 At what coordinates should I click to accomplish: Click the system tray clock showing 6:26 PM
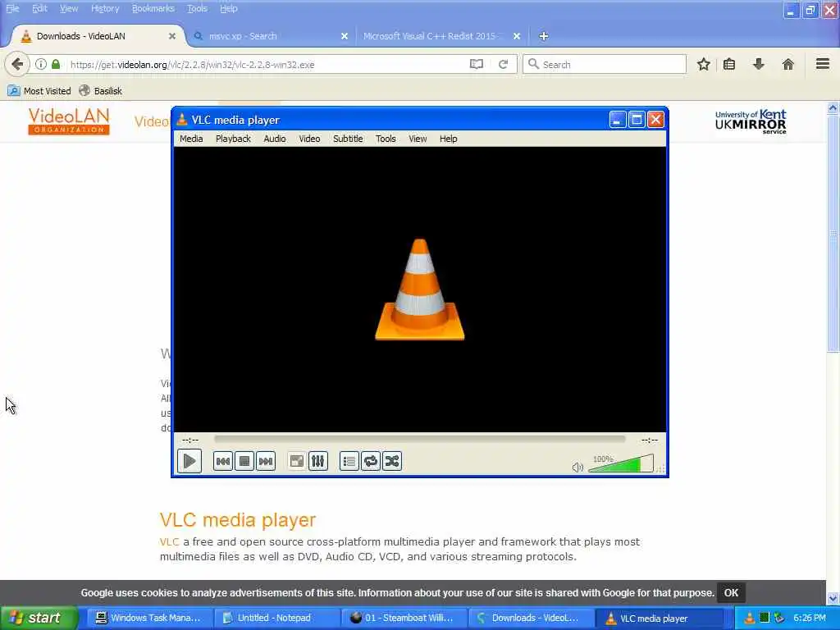pos(810,619)
